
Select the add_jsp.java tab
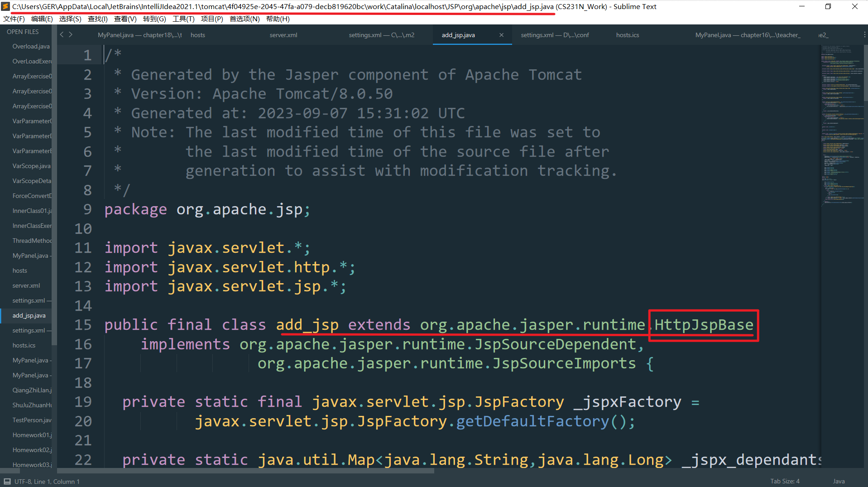(458, 35)
